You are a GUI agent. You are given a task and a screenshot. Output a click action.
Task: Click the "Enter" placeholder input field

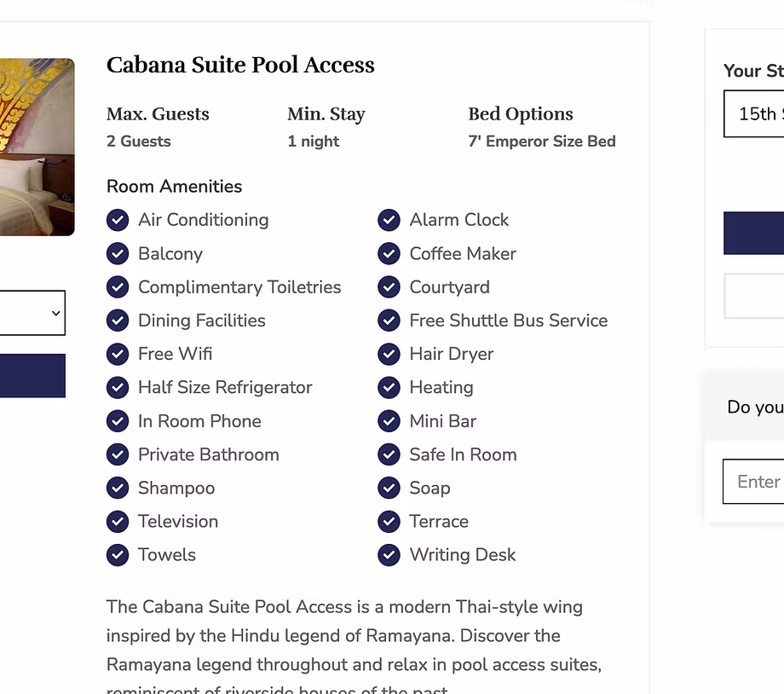coord(754,482)
